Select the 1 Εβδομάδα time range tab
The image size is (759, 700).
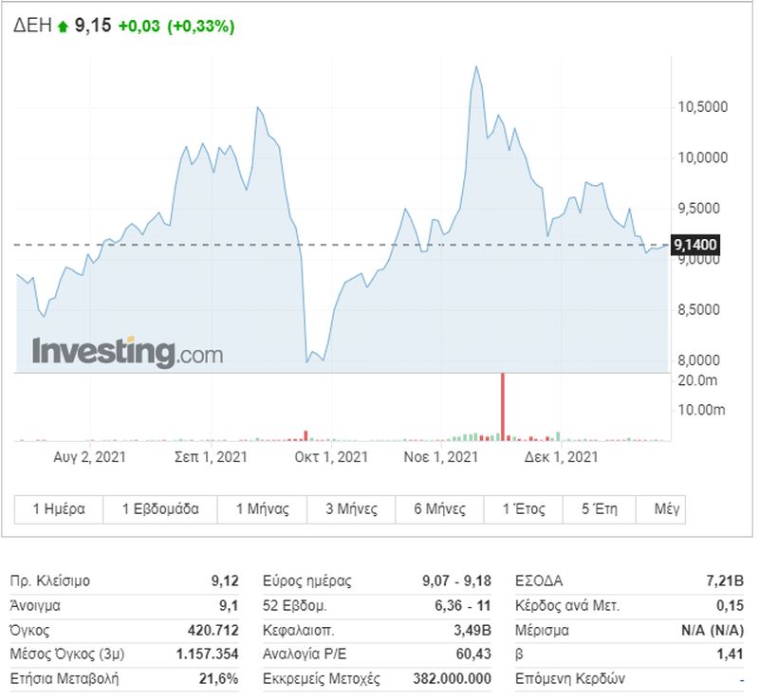tap(160, 509)
